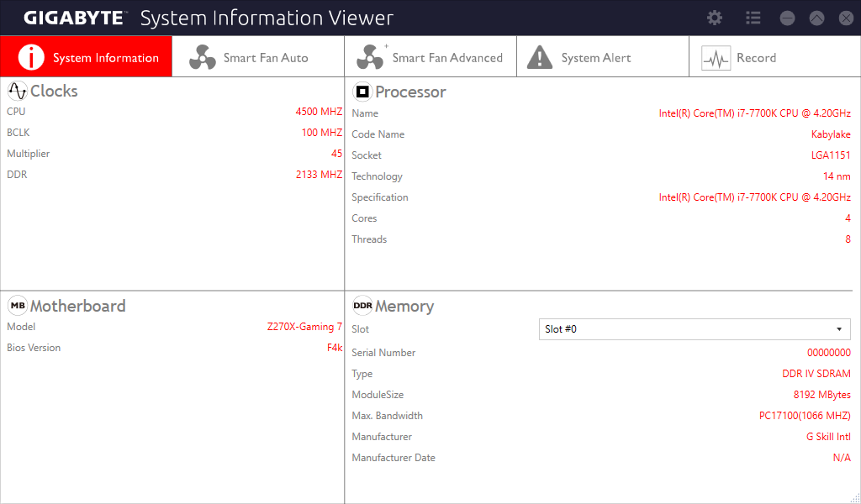Click the Smart Fan Advanced fan icon

371,57
